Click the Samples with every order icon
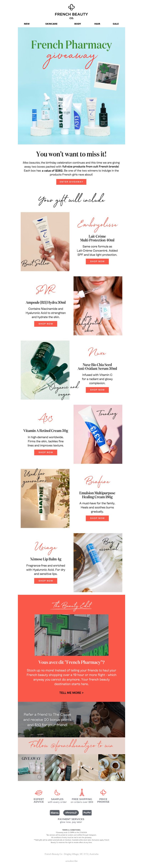Image resolution: width=143 pixels, height=868 pixels. click(x=57, y=793)
